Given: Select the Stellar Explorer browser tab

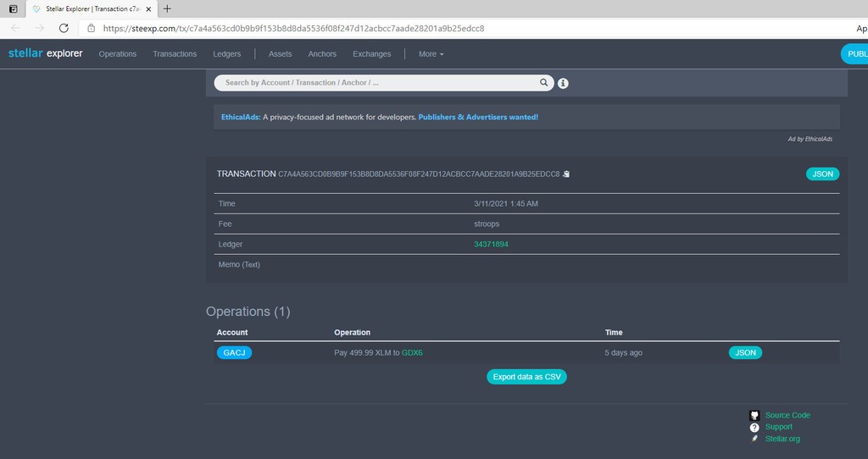Looking at the screenshot, I should click(x=92, y=8).
